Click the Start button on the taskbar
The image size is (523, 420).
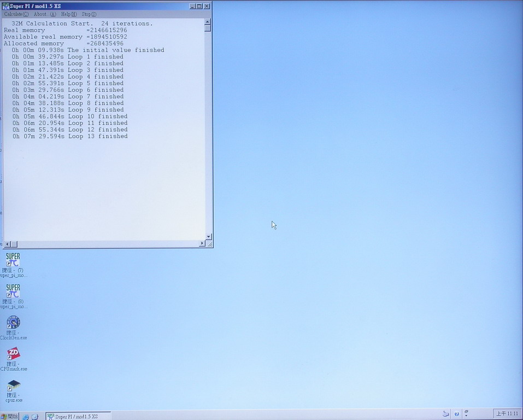coord(9,416)
